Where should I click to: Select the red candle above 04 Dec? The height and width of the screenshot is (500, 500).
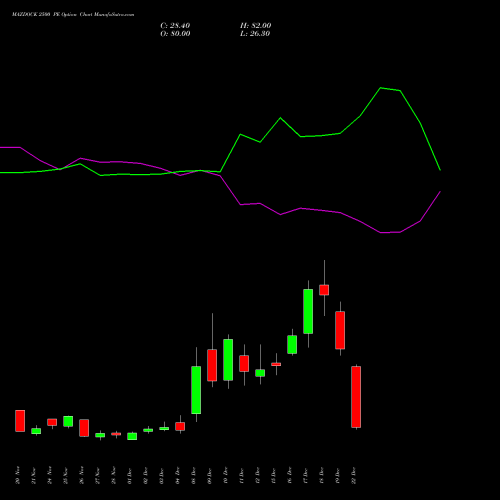(180, 426)
